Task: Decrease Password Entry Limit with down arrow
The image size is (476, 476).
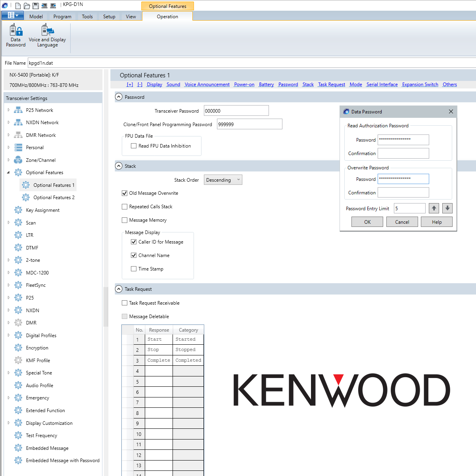Action: tap(447, 208)
